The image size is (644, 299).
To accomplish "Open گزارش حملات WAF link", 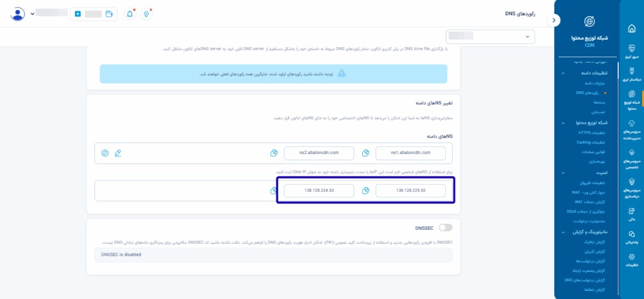I will pos(589,202).
